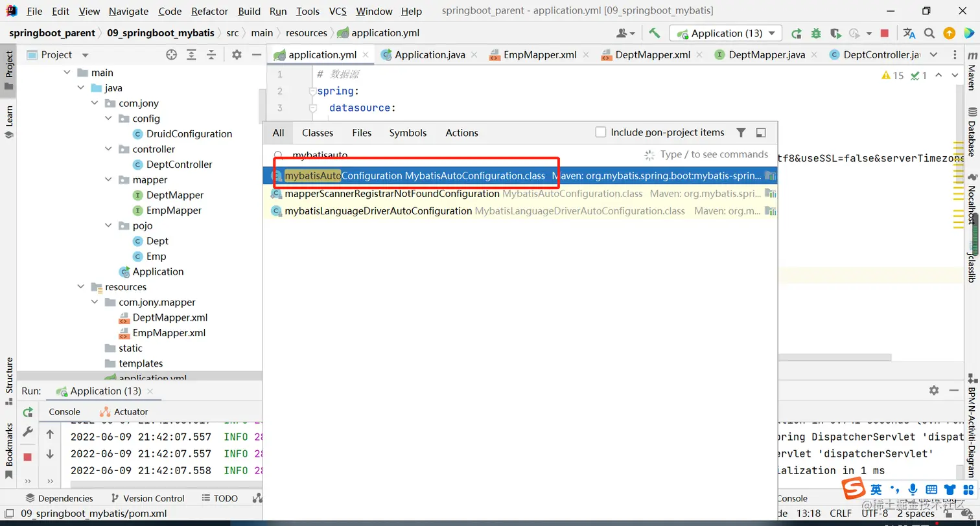Image resolution: width=980 pixels, height=526 pixels.
Task: Click the 15 warnings inspection indicator
Action: tap(893, 76)
